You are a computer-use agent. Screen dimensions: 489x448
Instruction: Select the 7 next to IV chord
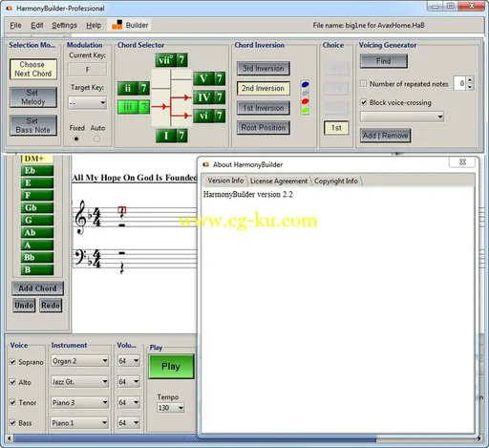point(220,97)
